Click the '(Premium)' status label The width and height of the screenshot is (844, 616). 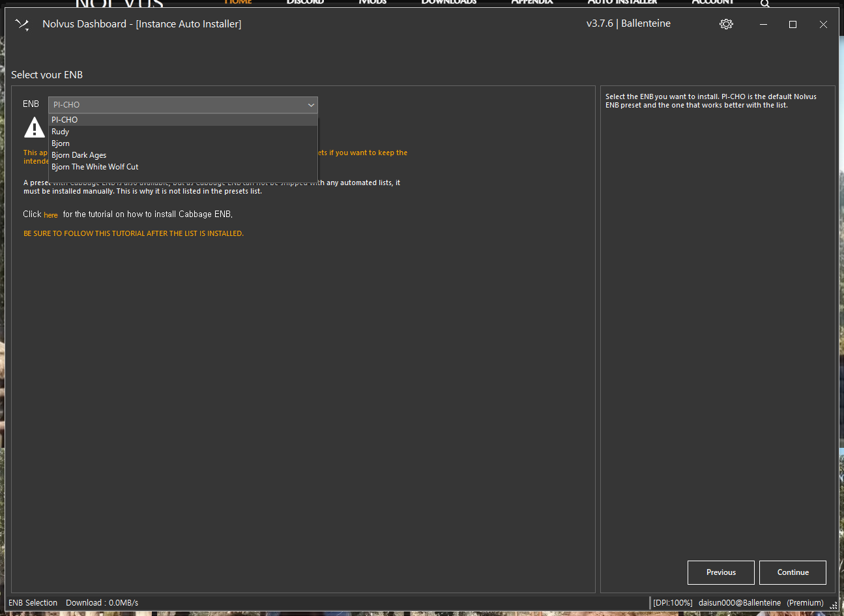click(x=805, y=603)
